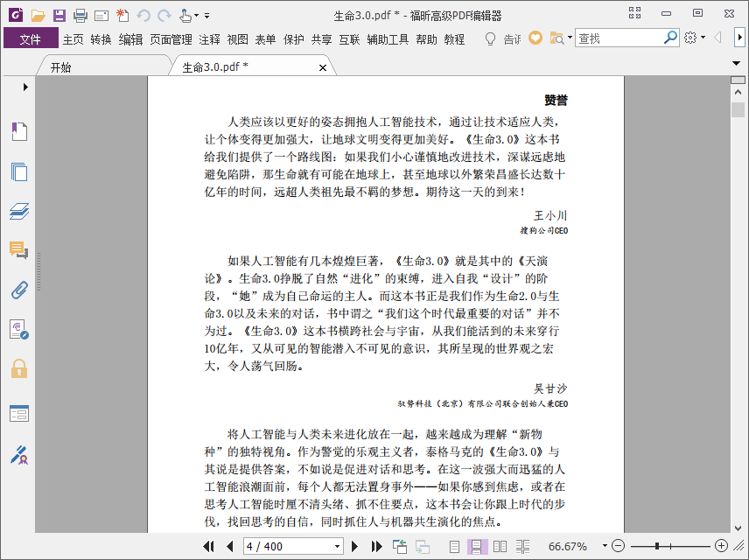Image resolution: width=749 pixels, height=560 pixels.
Task: Expand the left navigation panel arrow
Action: 25,87
